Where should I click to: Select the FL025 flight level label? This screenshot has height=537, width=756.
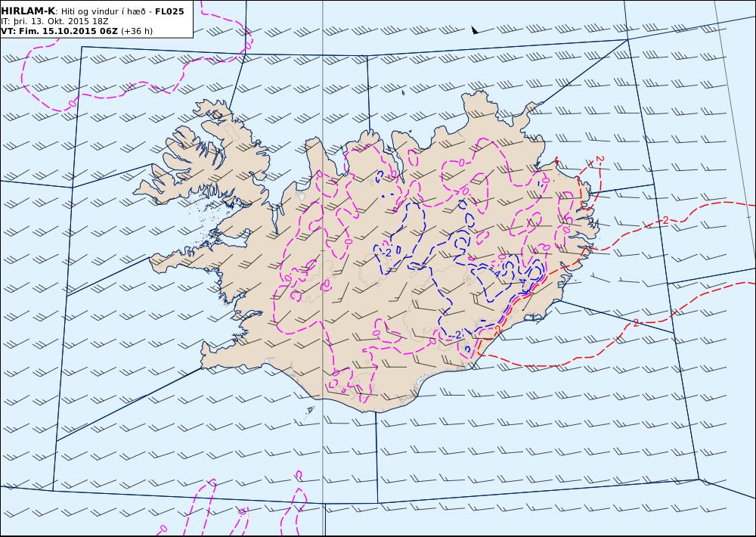coord(169,11)
